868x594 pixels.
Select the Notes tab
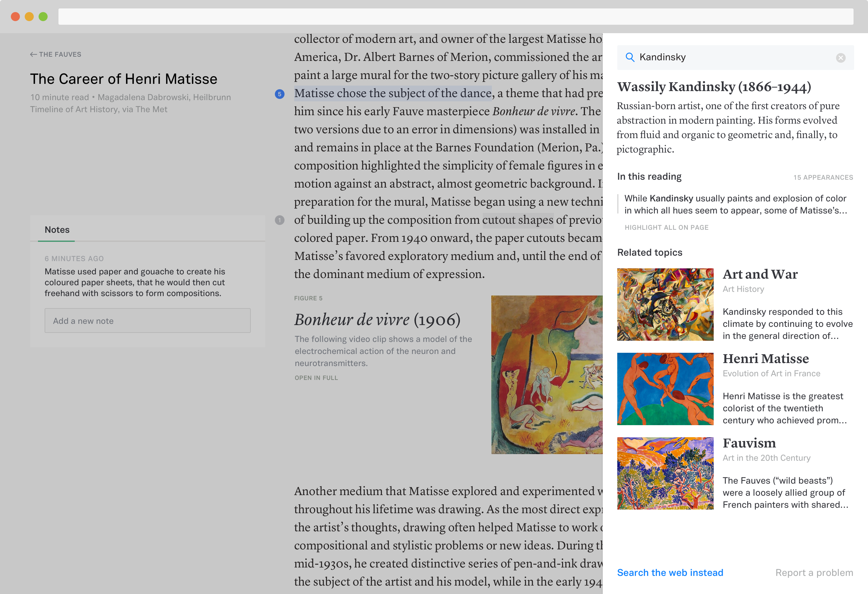point(57,229)
